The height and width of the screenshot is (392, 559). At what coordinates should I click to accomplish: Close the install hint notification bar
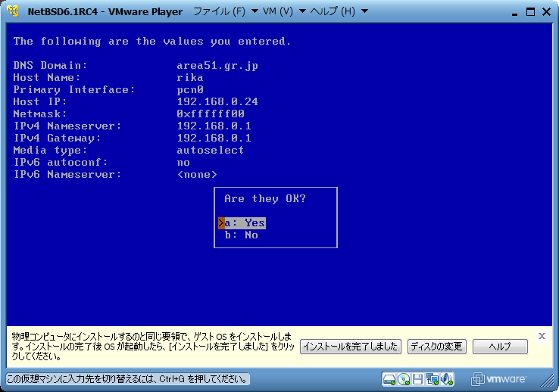542,336
